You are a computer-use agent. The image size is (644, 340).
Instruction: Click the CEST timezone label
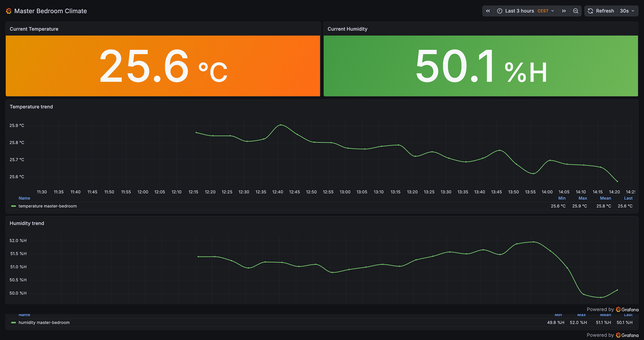[543, 11]
